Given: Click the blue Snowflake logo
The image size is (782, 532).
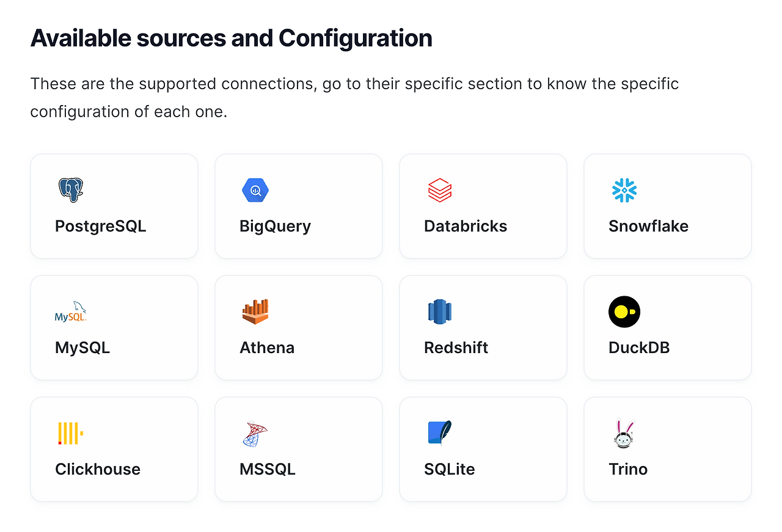Looking at the screenshot, I should click(x=624, y=191).
